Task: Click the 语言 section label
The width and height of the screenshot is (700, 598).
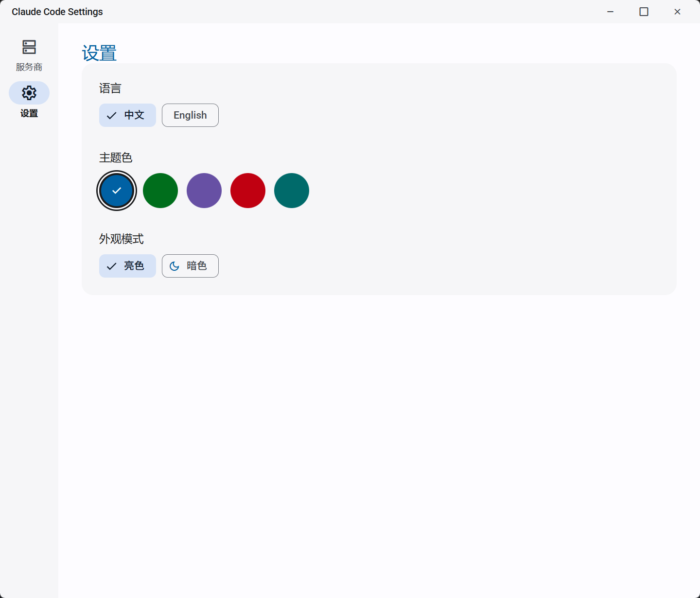Action: [110, 88]
